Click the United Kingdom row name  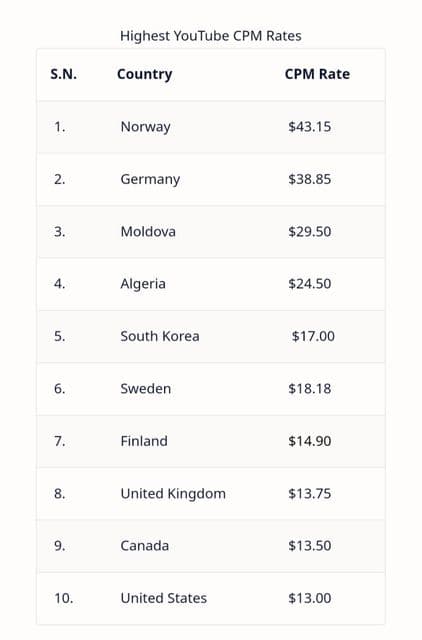click(x=173, y=494)
